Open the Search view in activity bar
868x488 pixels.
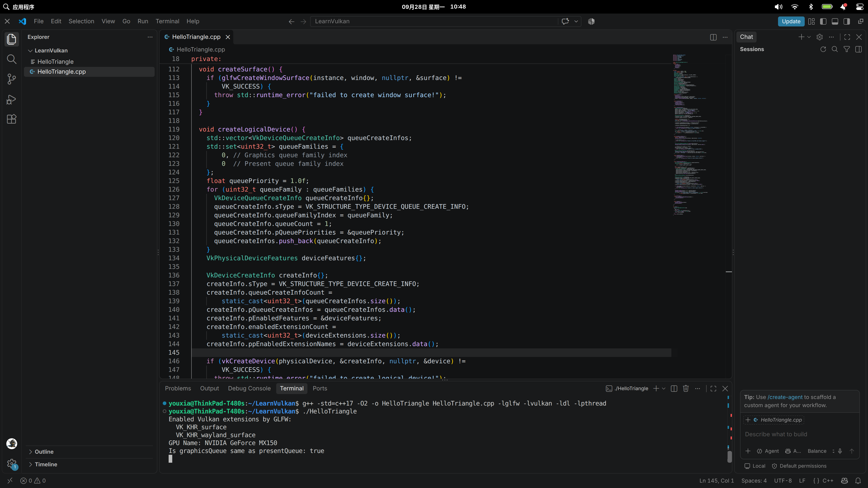tap(12, 59)
